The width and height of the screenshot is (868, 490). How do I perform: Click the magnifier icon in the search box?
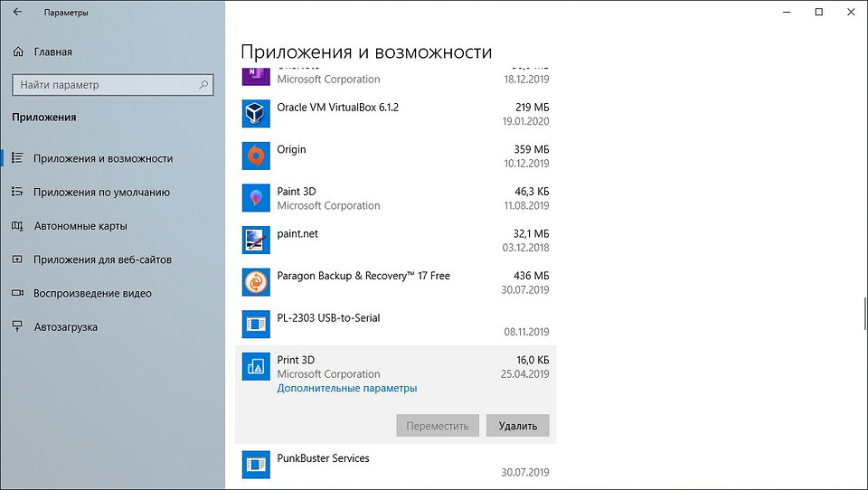[203, 85]
